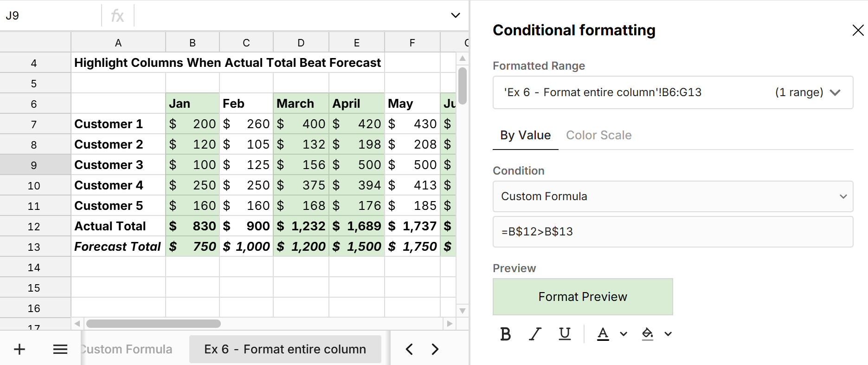Click the custom formula input field

673,232
